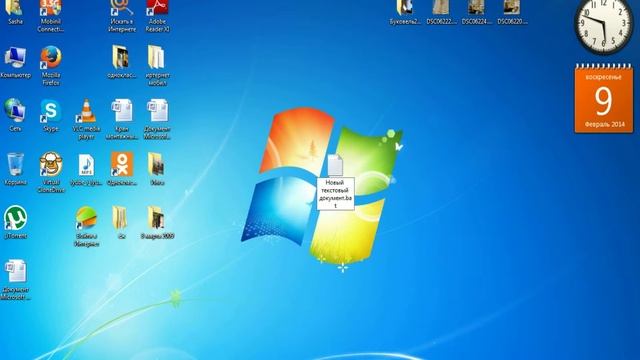Select the одноклас… photo folder
Screen dimensions: 640x360
click(x=121, y=62)
